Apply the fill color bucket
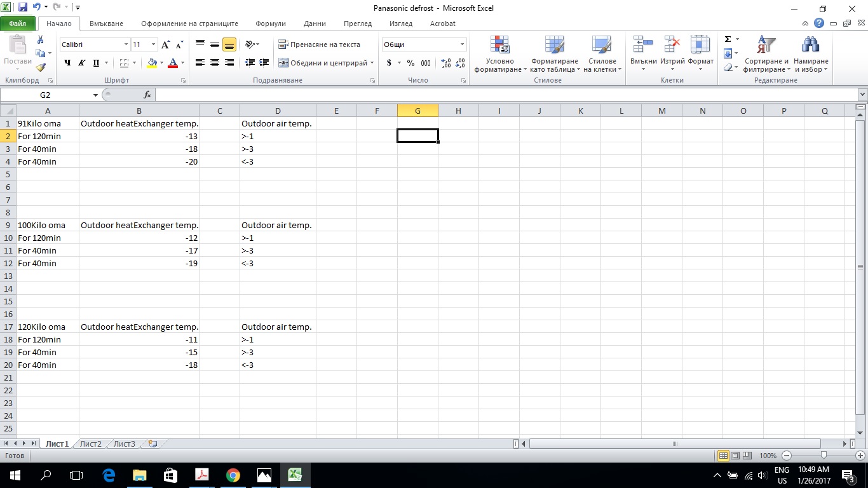868x488 pixels. (152, 63)
